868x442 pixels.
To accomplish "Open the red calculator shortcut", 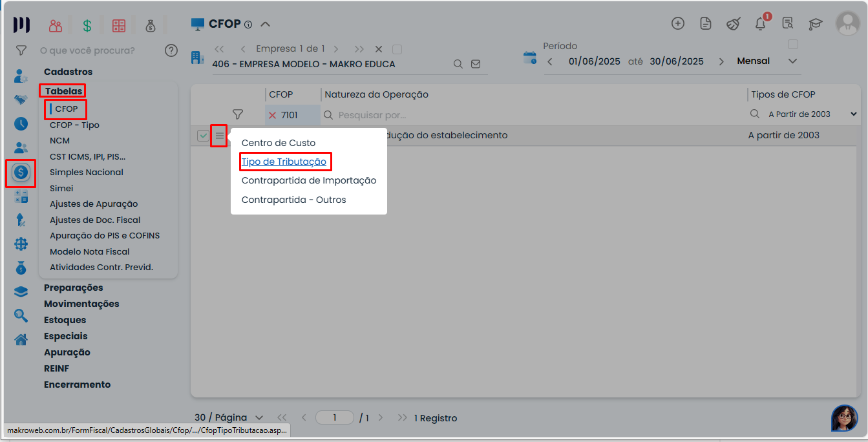I will click(x=119, y=26).
